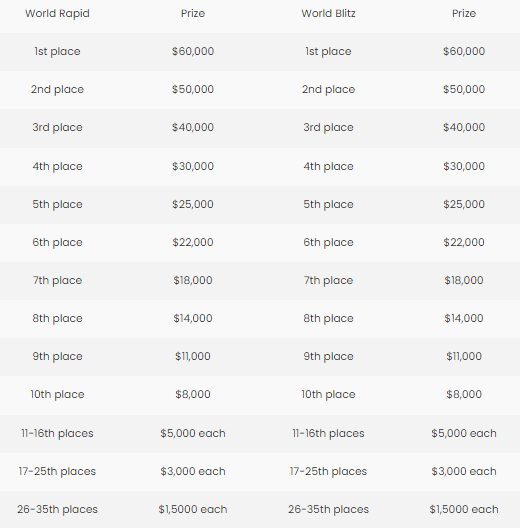Select the World Rapid 8th place cell
The height and width of the screenshot is (528, 520).
point(57,319)
